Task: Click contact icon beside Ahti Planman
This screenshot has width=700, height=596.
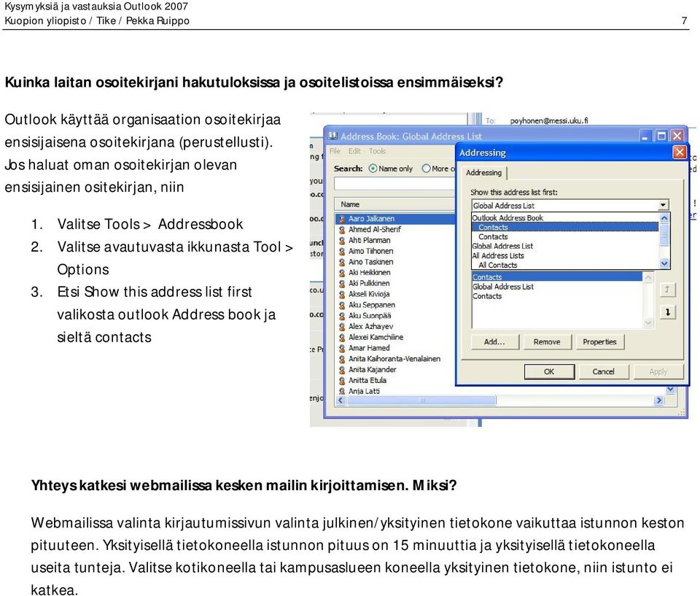Action: click(x=342, y=240)
